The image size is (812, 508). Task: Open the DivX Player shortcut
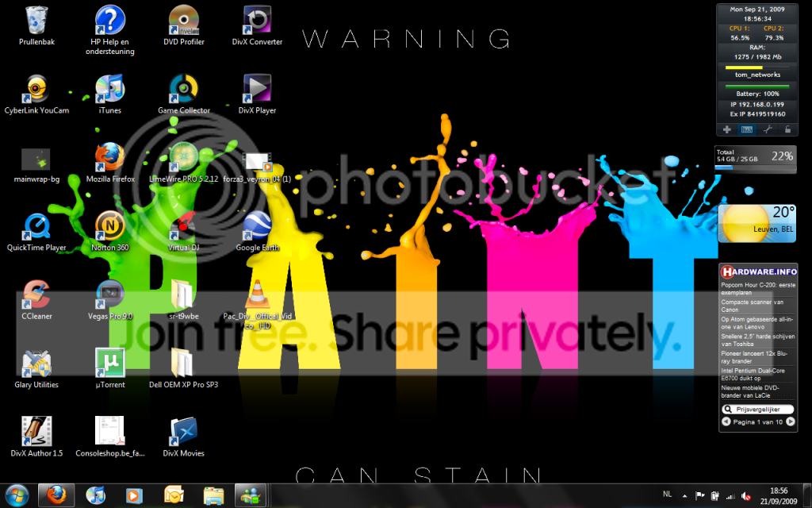pos(257,94)
